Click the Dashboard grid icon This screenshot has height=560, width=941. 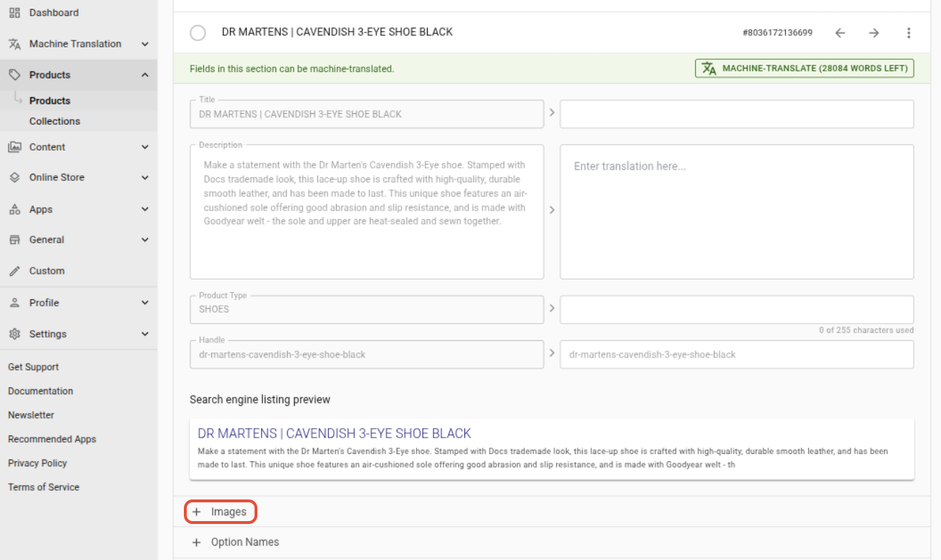point(14,12)
